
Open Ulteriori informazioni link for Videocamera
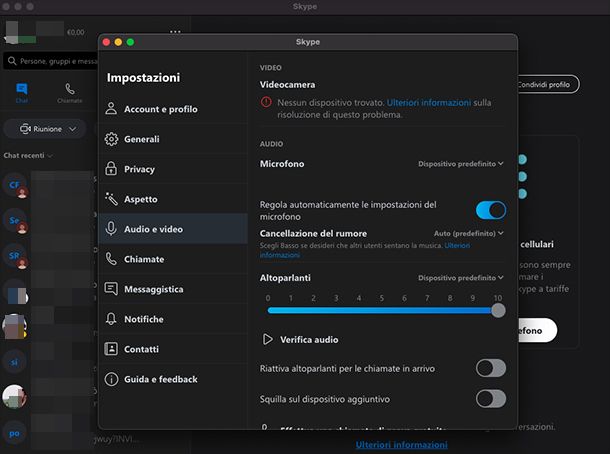428,103
